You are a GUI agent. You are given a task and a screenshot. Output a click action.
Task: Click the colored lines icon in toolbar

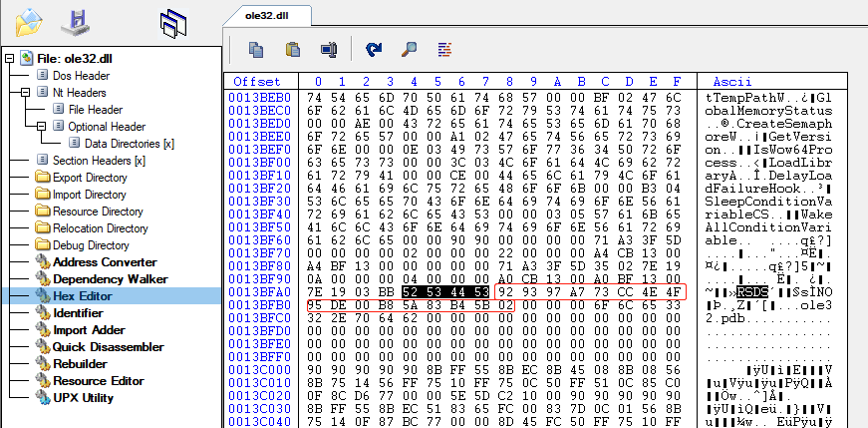[x=444, y=50]
